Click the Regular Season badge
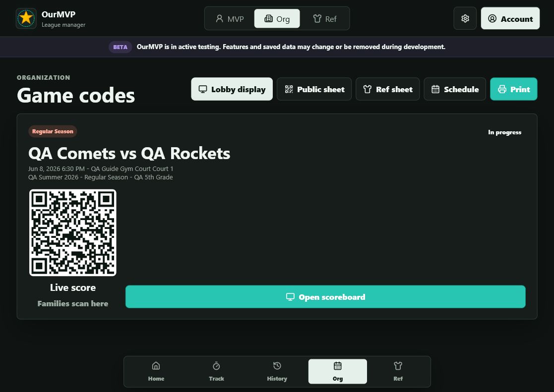This screenshot has height=392, width=554. coord(53,131)
